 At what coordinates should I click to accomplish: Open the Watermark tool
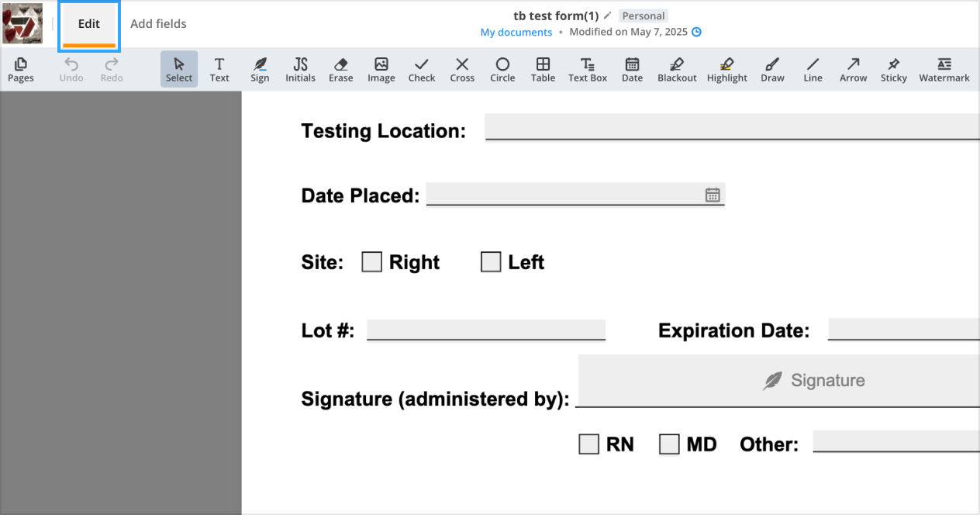coord(944,69)
